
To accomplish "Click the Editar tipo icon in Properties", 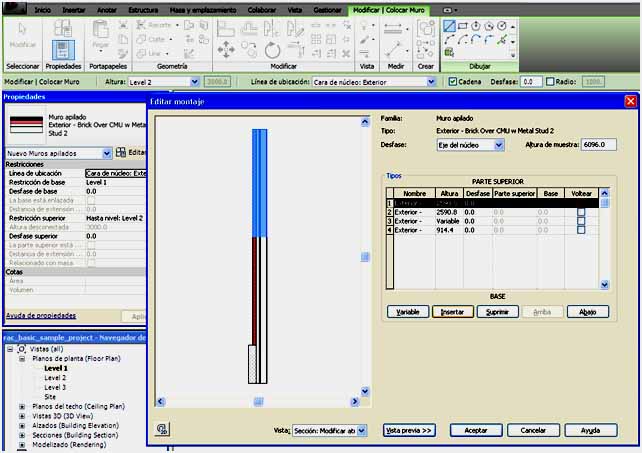I will point(121,152).
